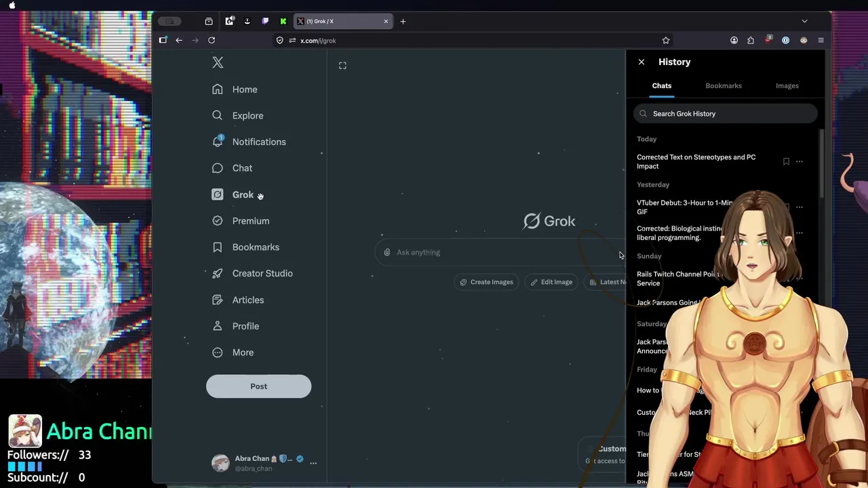Click the Profile person icon

tap(217, 326)
